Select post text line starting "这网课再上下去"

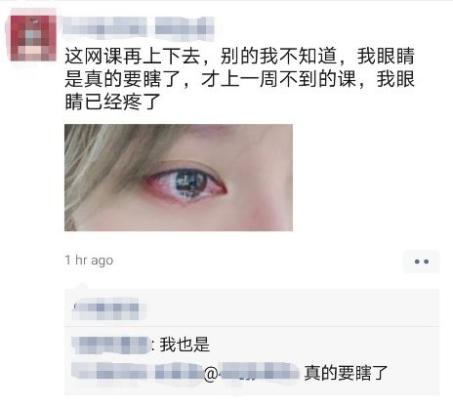pos(239,56)
